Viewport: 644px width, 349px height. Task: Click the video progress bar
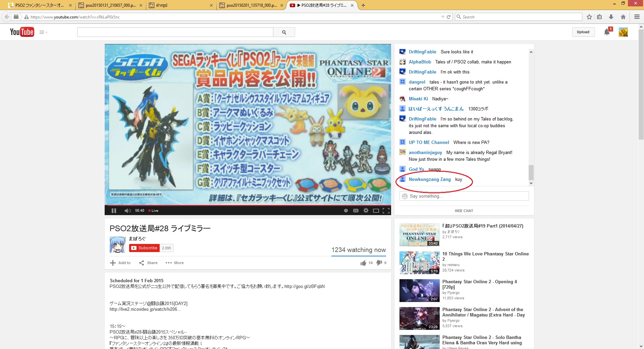pyautogui.click(x=248, y=205)
